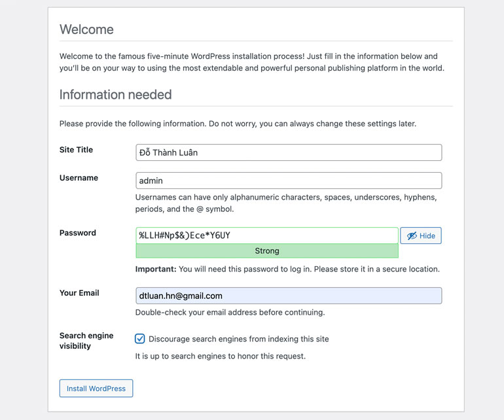
Task: Click the Information needed heading
Action: pos(115,94)
